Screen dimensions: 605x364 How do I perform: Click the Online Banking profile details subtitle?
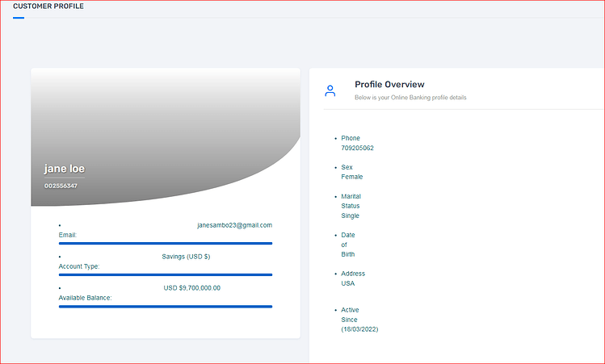pyautogui.click(x=410, y=98)
